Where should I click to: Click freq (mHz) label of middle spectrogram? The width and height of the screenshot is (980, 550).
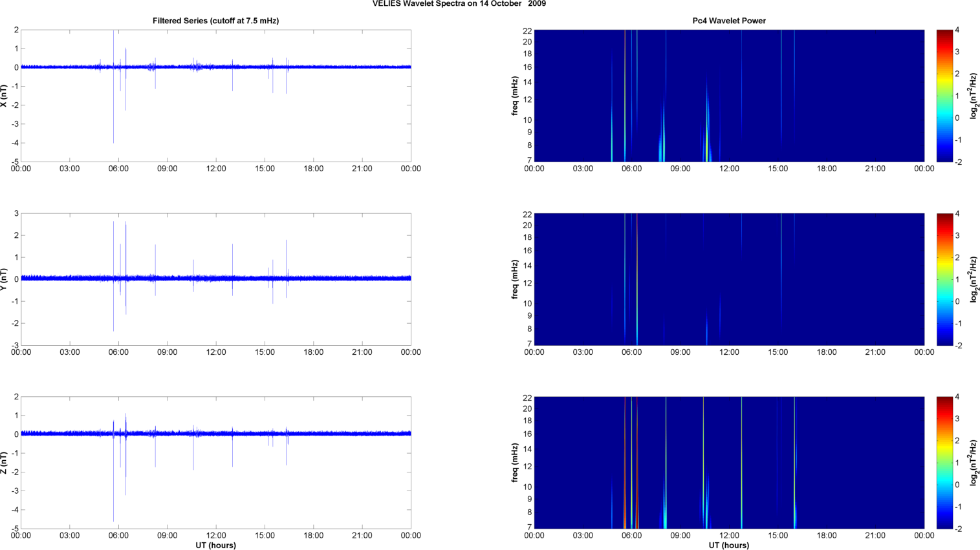(515, 279)
